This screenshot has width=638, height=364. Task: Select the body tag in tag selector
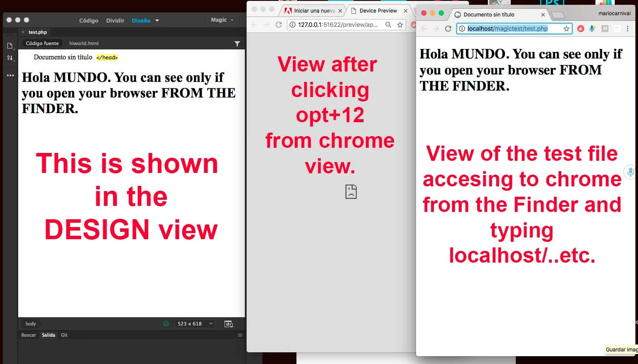(x=31, y=324)
